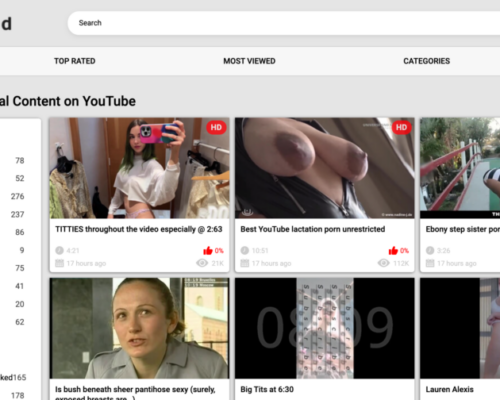The image size is (500, 400).
Task: Switch to the MOST VIEWED tab
Action: tap(249, 61)
